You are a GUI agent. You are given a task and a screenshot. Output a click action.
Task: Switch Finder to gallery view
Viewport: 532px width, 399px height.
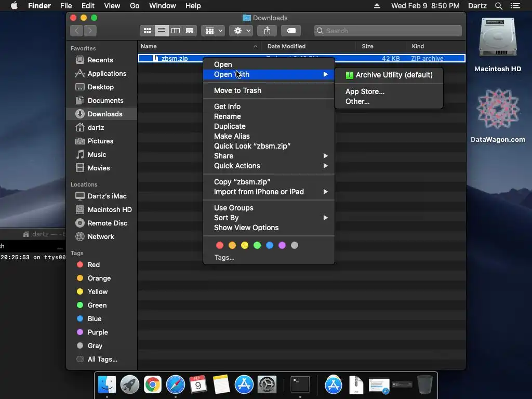point(190,31)
